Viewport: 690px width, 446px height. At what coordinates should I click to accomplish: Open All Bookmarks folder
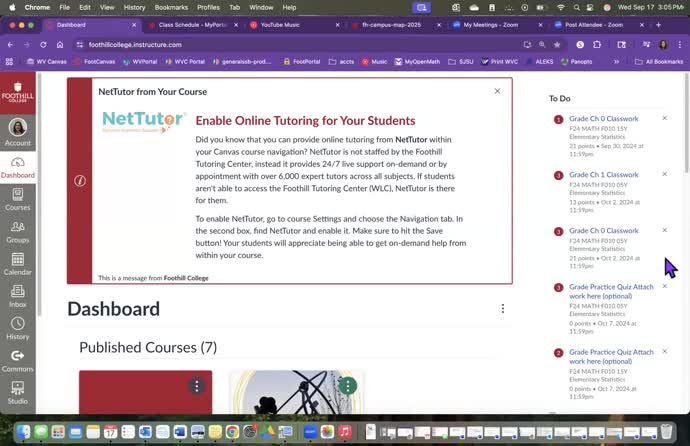659,62
